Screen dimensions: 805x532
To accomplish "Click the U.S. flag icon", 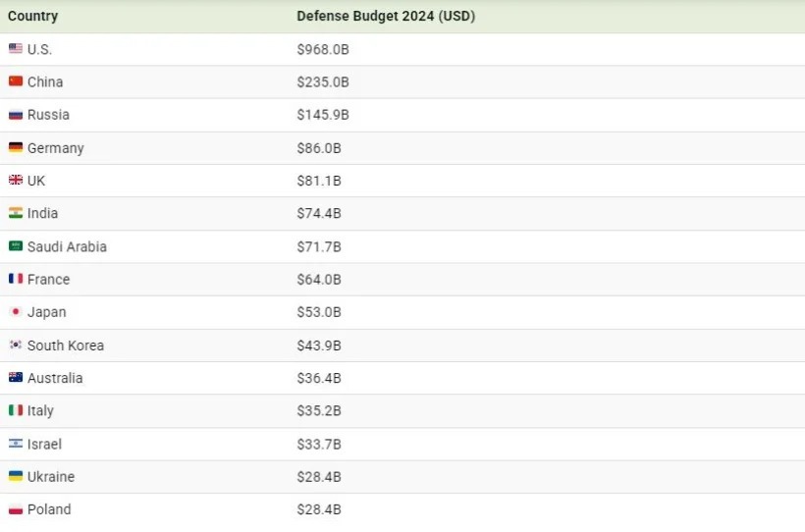I will point(16,49).
